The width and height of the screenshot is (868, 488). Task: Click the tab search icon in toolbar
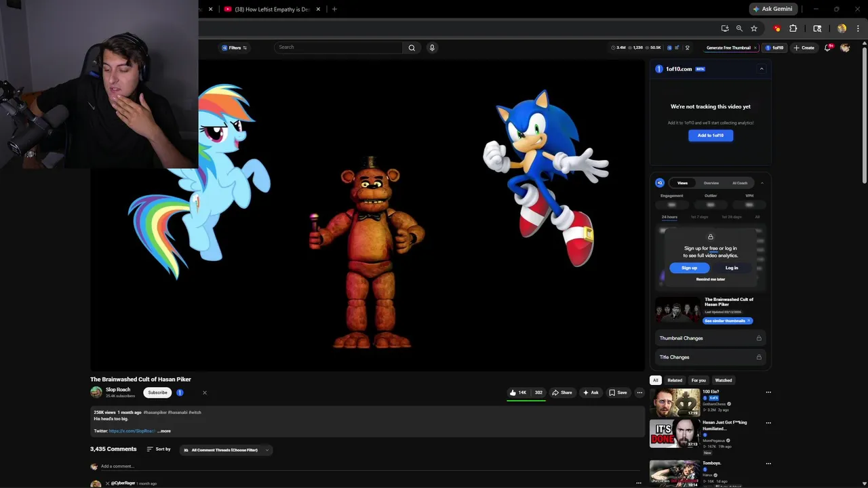pos(817,28)
